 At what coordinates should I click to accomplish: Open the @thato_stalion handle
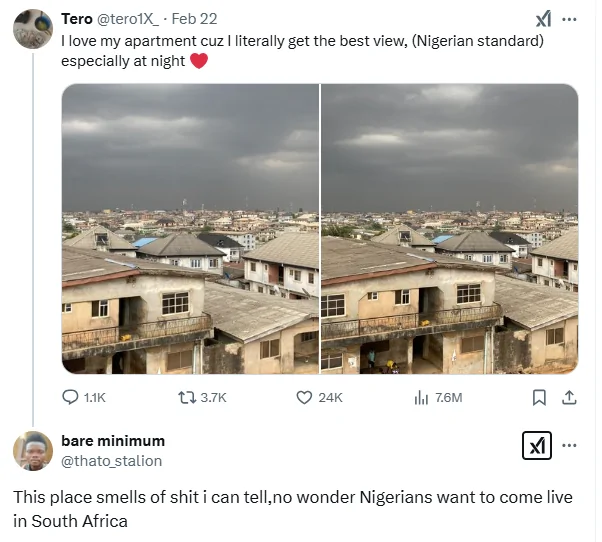coord(111,461)
